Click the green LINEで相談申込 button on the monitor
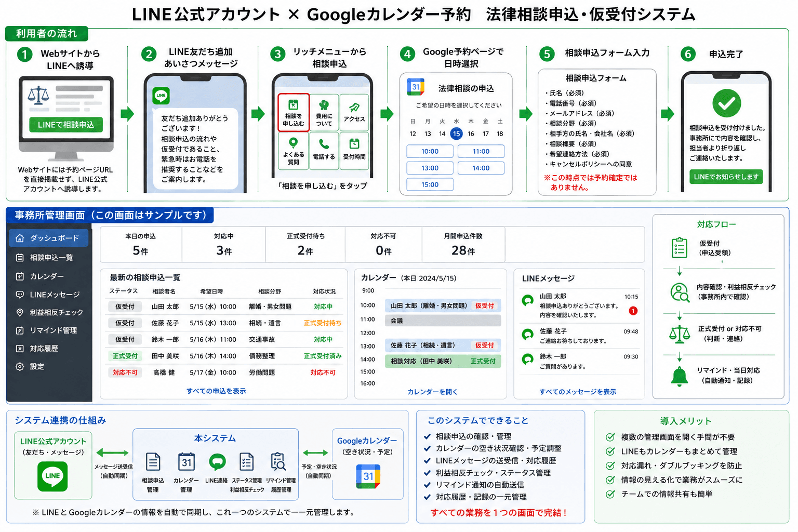 (x=66, y=125)
